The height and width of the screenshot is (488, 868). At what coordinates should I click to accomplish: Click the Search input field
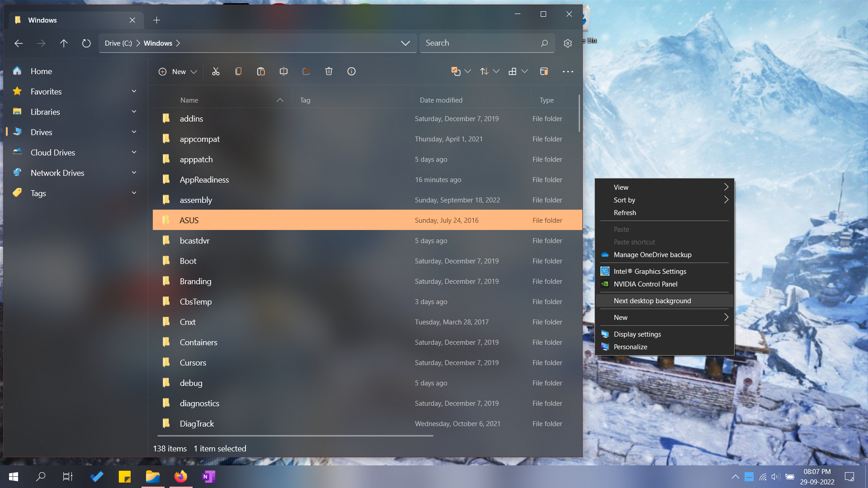coord(479,43)
